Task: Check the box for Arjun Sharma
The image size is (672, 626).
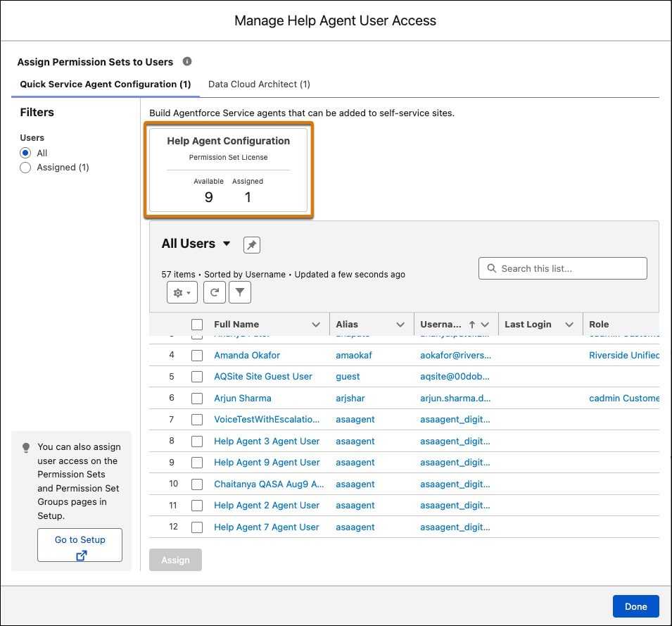Action: click(x=197, y=399)
